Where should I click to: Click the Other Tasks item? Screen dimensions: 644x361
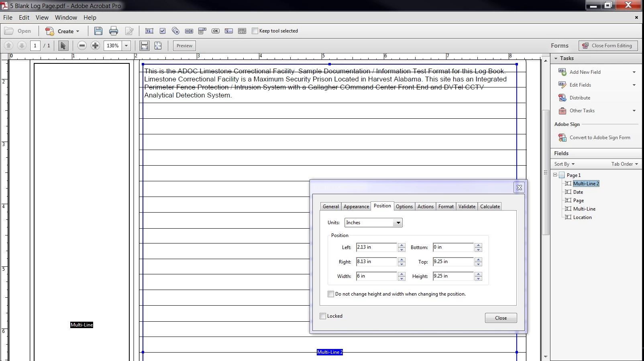582,111
